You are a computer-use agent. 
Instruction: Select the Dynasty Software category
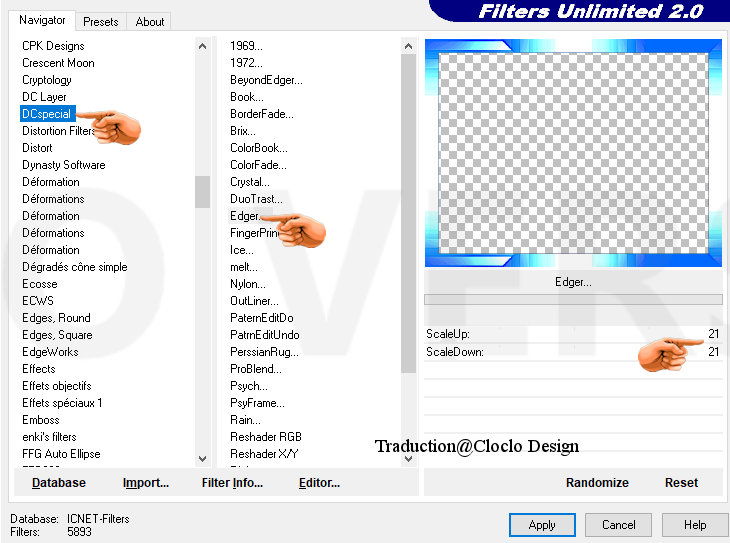pyautogui.click(x=64, y=165)
